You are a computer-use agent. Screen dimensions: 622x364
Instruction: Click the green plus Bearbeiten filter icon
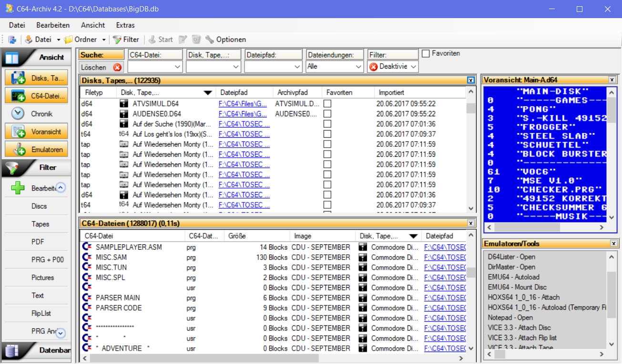(x=18, y=188)
